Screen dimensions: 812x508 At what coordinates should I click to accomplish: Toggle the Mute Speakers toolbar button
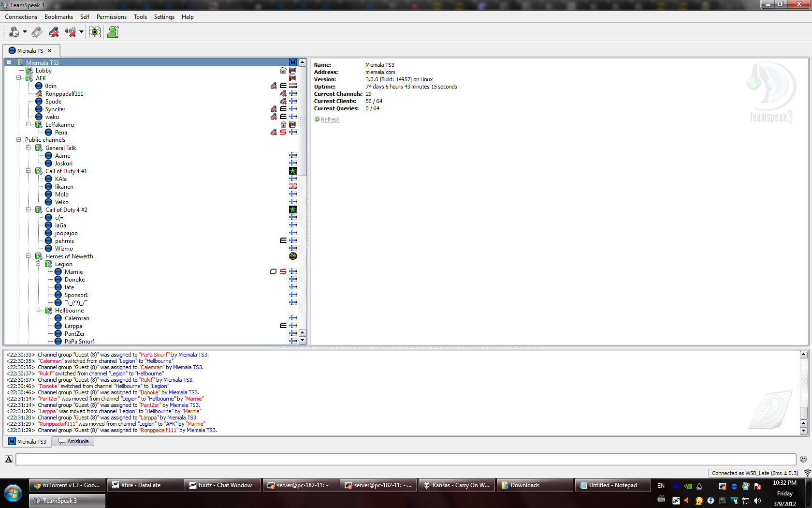click(71, 32)
